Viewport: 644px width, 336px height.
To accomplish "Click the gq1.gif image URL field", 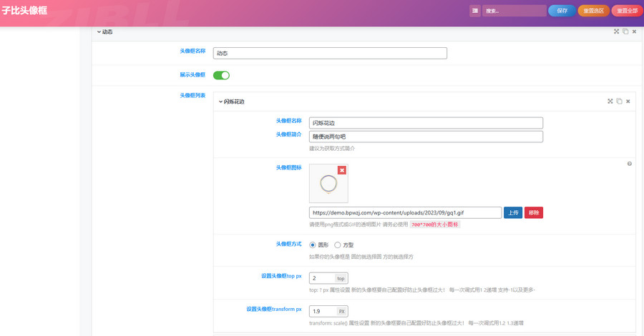I will (x=405, y=212).
